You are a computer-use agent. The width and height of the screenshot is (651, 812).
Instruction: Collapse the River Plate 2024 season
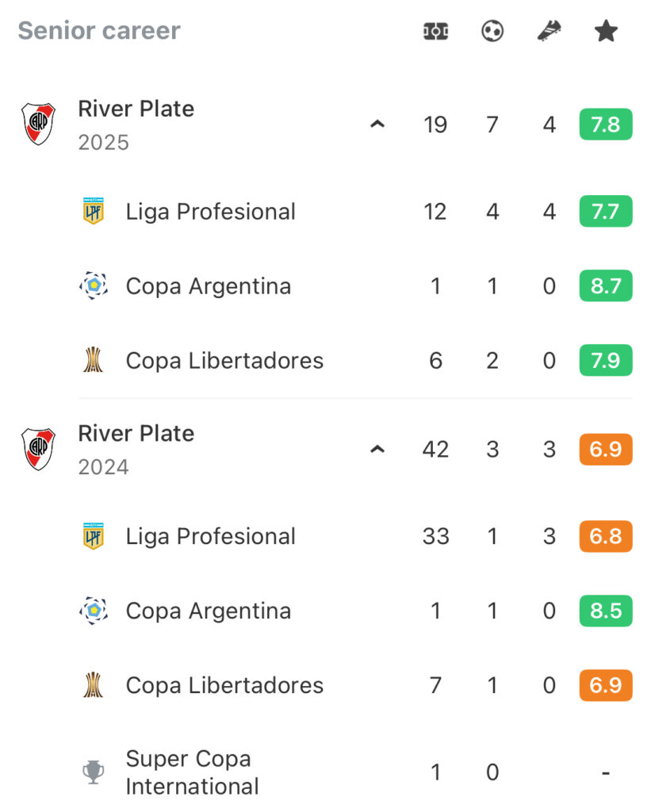click(377, 449)
